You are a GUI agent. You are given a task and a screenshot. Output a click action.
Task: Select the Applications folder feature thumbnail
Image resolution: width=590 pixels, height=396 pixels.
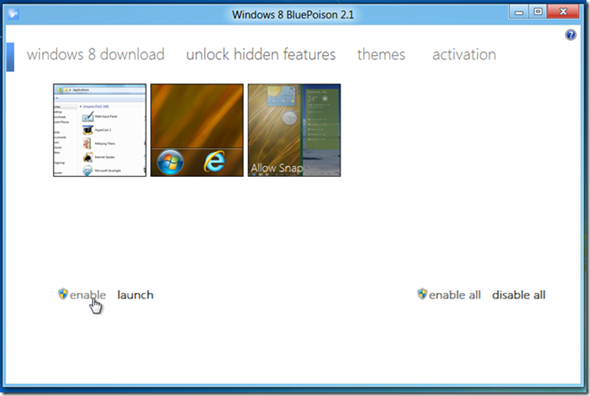click(x=100, y=130)
